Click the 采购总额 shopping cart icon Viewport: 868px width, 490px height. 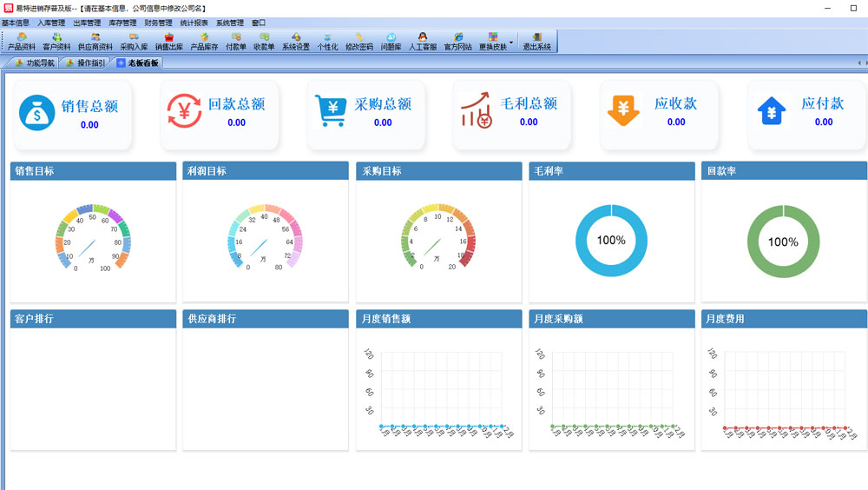coord(331,110)
